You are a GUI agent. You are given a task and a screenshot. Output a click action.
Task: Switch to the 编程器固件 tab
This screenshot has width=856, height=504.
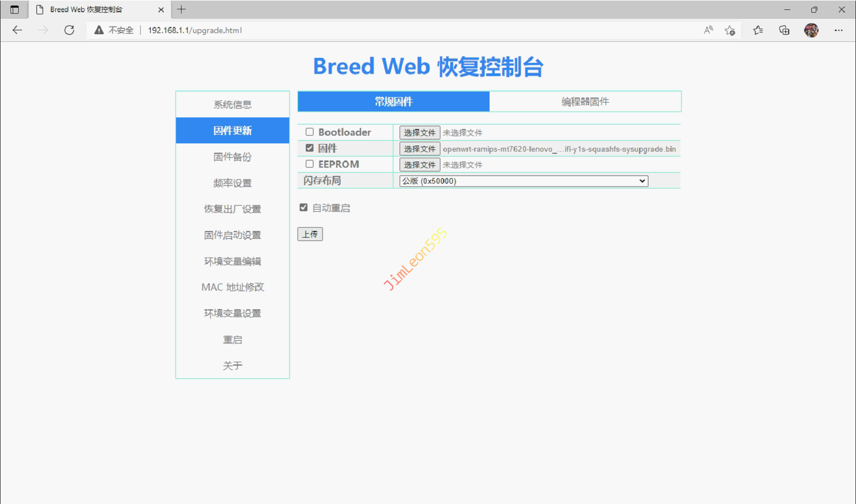coord(585,101)
